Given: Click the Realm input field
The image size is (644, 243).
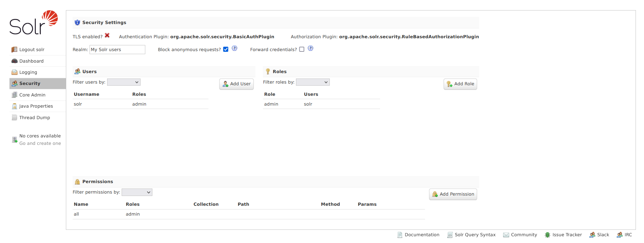Looking at the screenshot, I should [x=117, y=49].
